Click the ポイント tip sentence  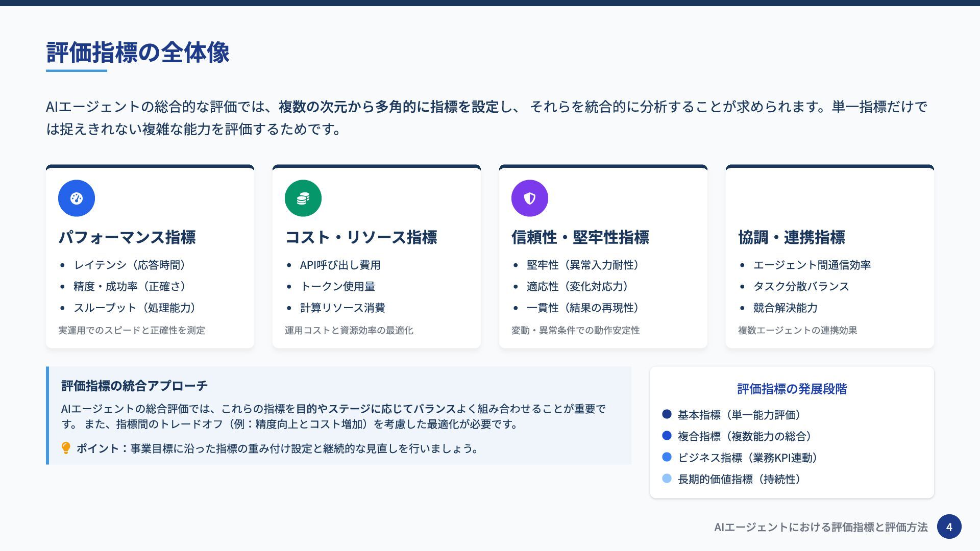pyautogui.click(x=279, y=448)
